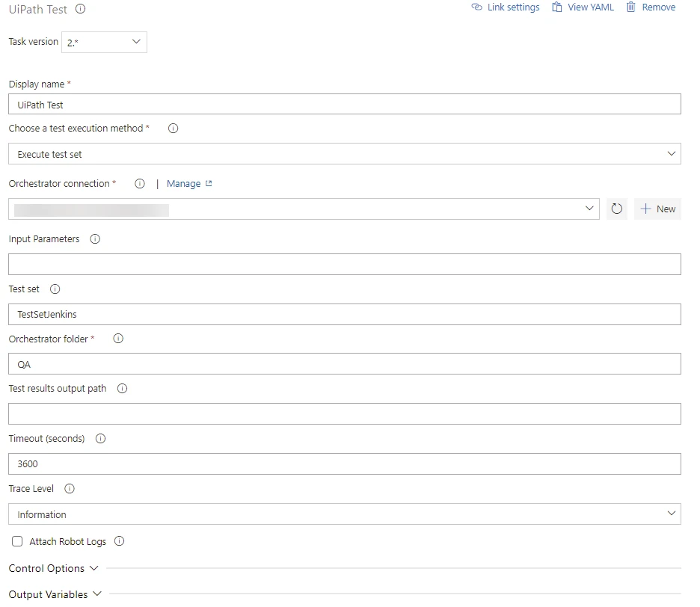Show info for Timeout (seconds)
The image size is (700, 607).
101,439
